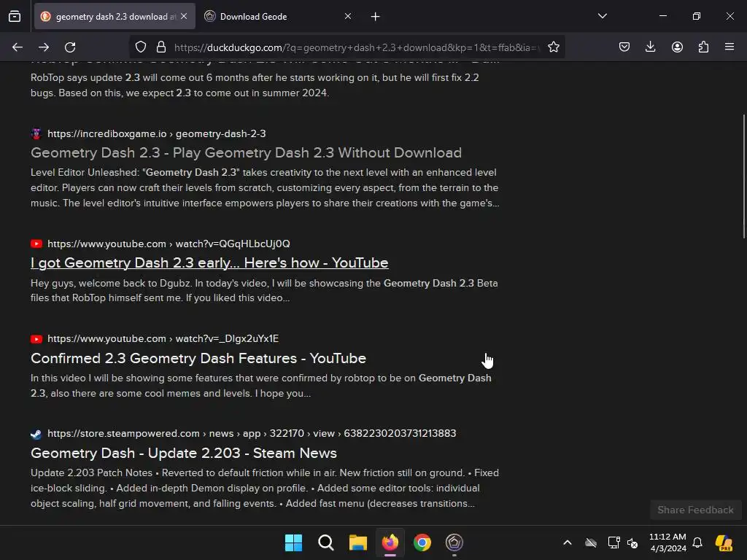Open Confirmed 2.3 Geometry Dash Features video
The width and height of the screenshot is (747, 560).
198,358
